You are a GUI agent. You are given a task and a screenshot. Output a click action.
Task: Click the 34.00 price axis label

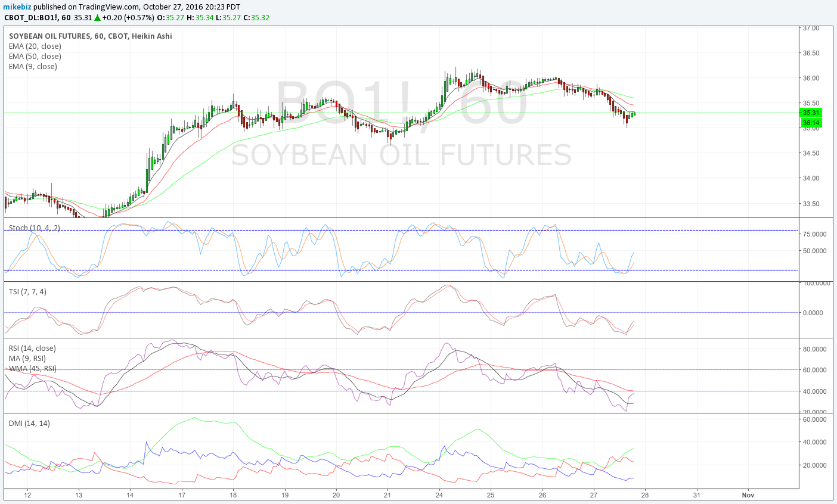pyautogui.click(x=811, y=178)
